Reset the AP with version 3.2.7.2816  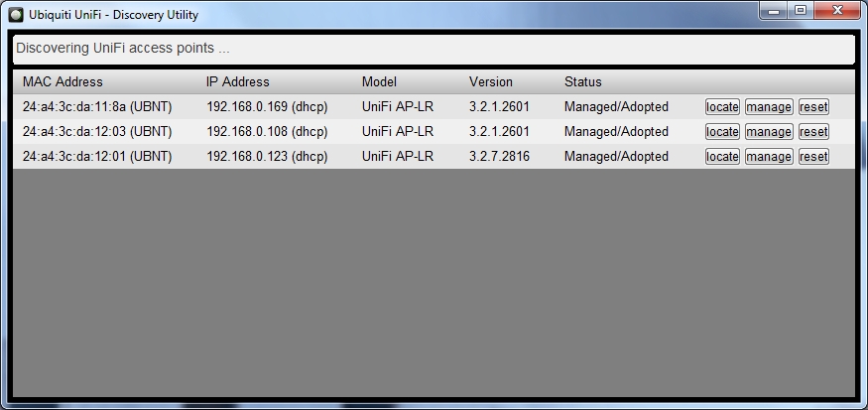tap(813, 157)
